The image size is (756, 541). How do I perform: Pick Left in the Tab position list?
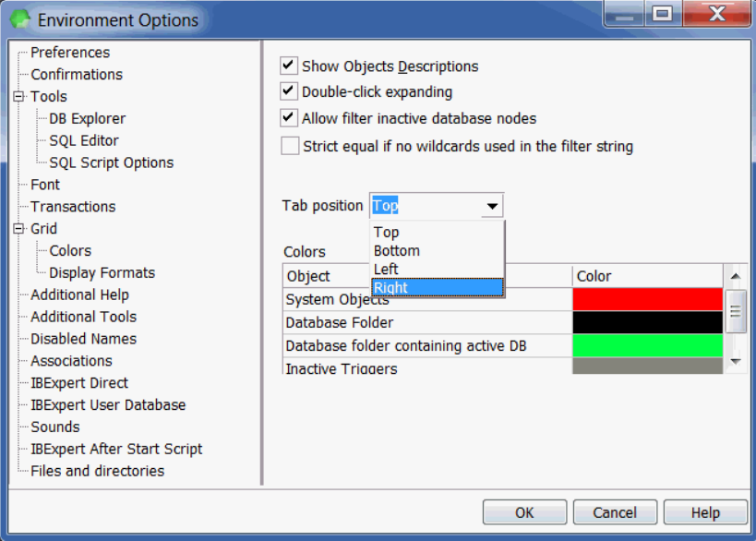[x=438, y=270]
